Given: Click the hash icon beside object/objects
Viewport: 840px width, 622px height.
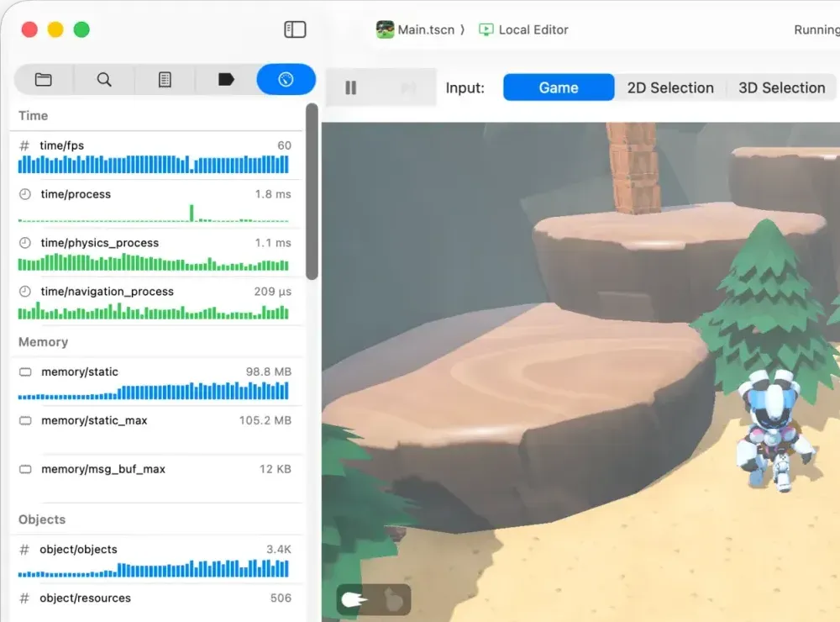Looking at the screenshot, I should (24, 549).
